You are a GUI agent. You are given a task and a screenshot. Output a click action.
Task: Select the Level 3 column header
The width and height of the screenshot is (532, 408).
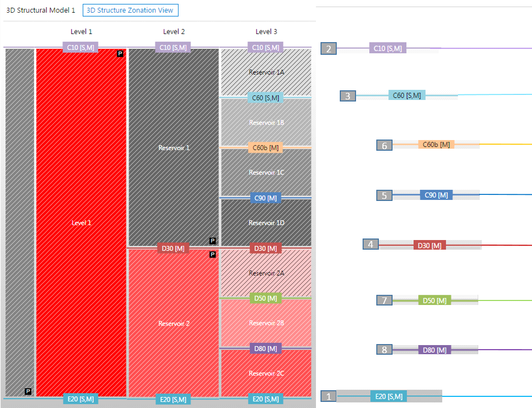click(x=266, y=31)
